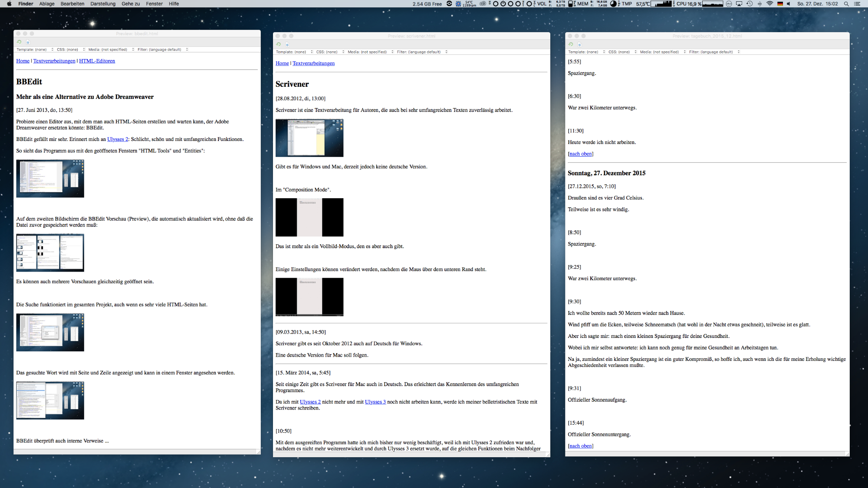Open Media dropdown in bbedit.html preview
Screen dimensions: 868x488
[x=111, y=49]
